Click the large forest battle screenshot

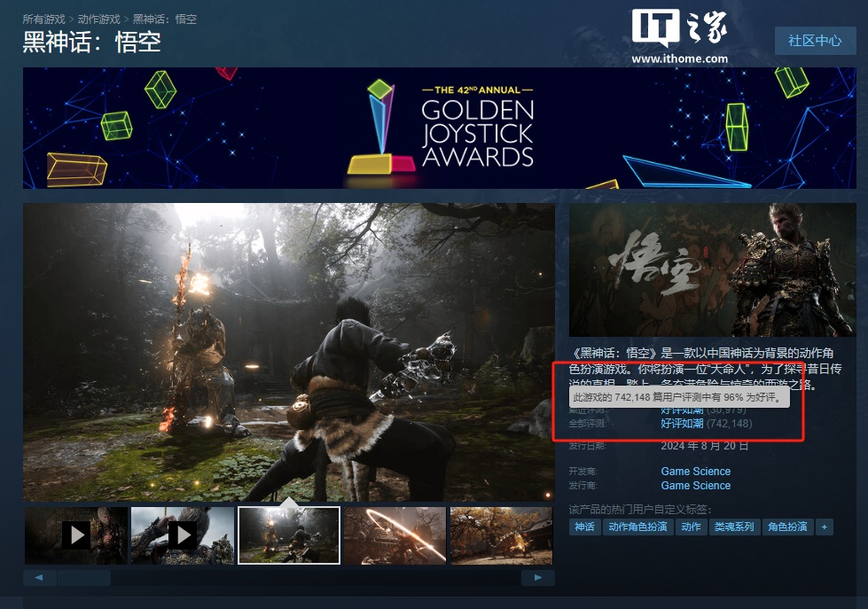click(x=288, y=352)
